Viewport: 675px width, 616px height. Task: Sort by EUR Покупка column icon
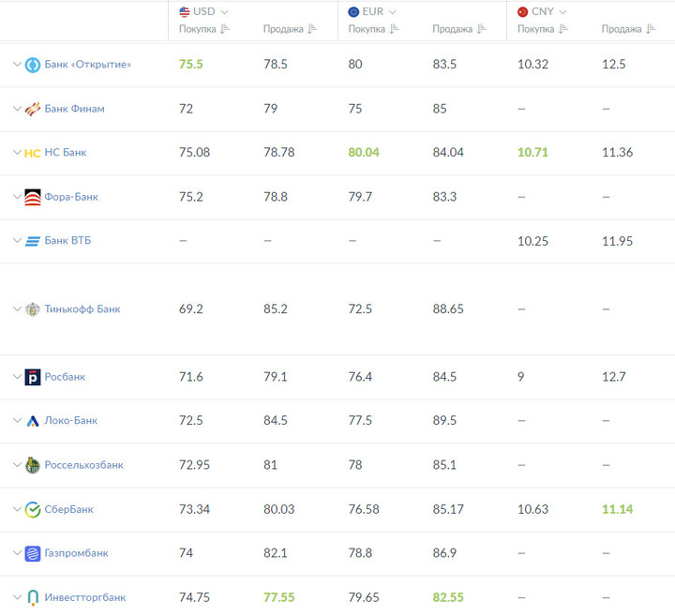coord(394,29)
